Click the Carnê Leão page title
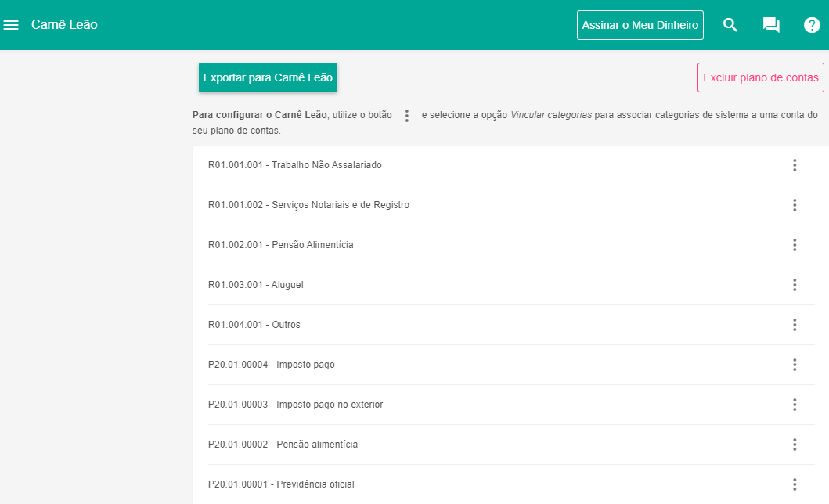Viewport: 829px width, 504px height. tap(64, 25)
